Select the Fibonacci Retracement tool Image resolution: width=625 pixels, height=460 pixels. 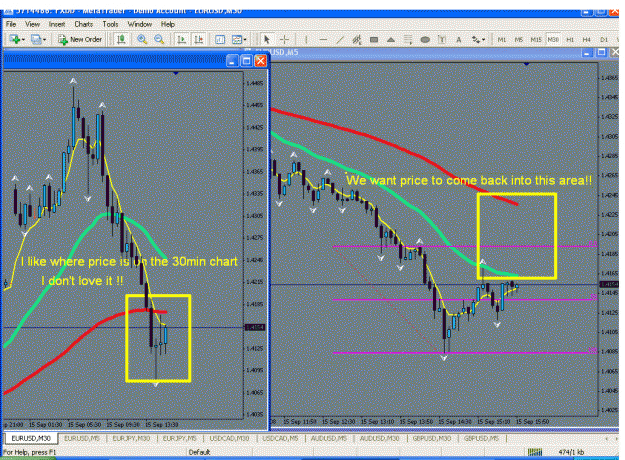tap(408, 39)
